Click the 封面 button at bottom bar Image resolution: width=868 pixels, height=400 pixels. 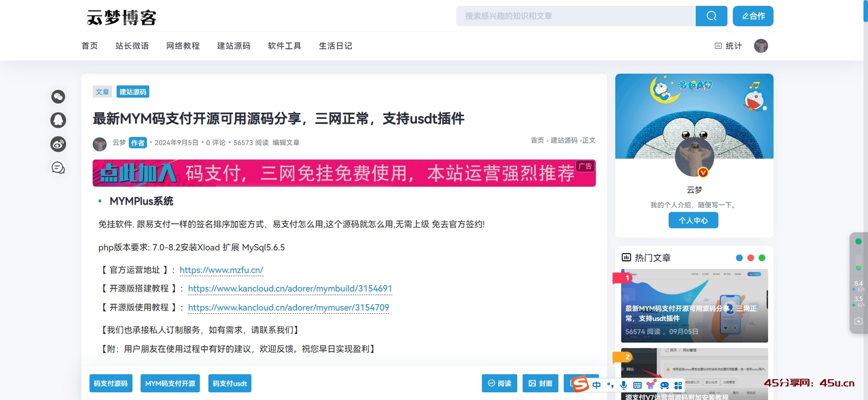coord(540,383)
